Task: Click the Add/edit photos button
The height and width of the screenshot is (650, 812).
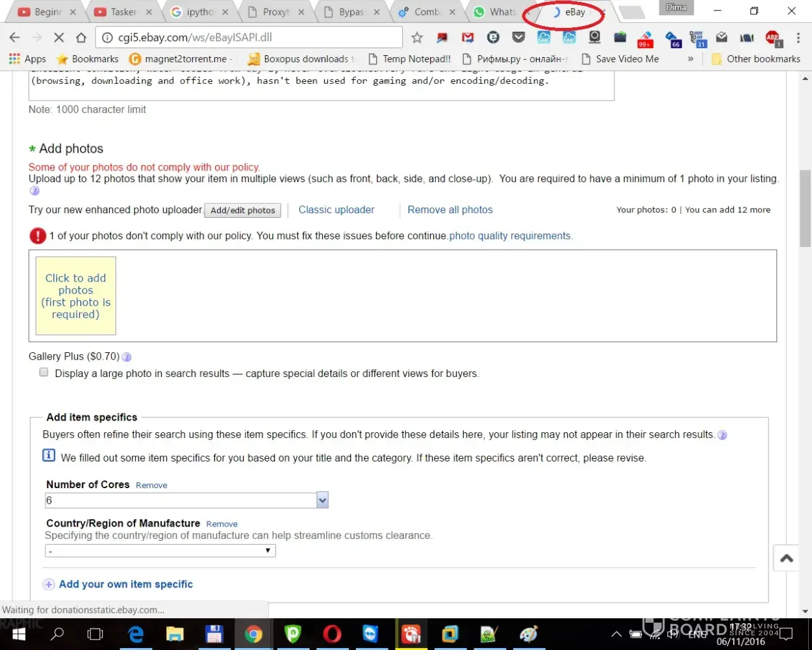Action: coord(243,211)
